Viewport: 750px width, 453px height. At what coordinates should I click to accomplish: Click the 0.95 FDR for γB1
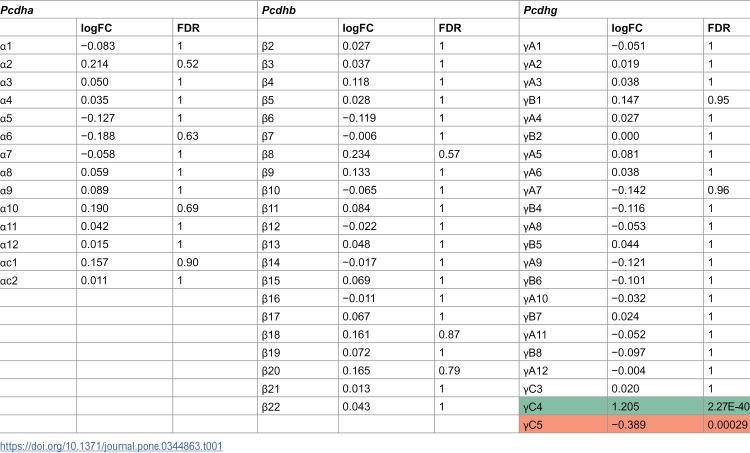pos(718,100)
